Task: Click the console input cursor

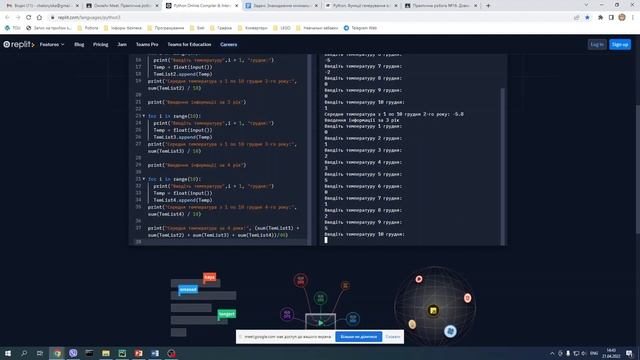Action: point(326,240)
